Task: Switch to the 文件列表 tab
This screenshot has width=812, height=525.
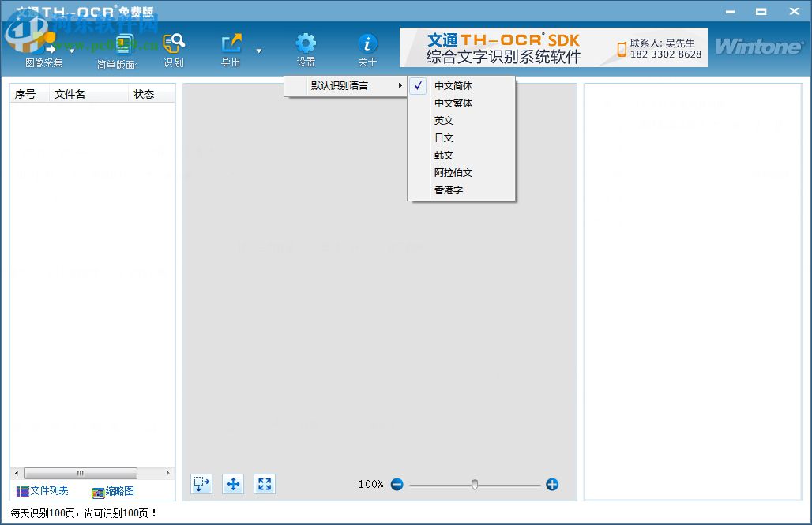Action: coord(42,490)
